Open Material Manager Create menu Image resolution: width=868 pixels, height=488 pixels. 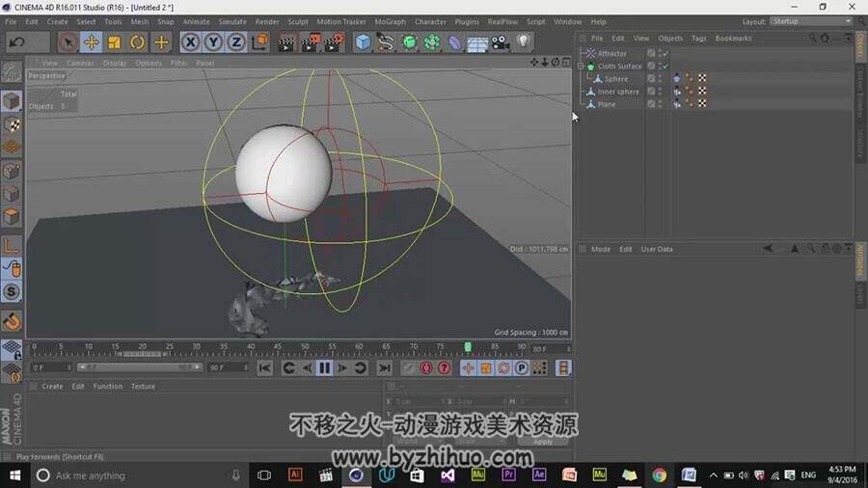click(x=52, y=386)
